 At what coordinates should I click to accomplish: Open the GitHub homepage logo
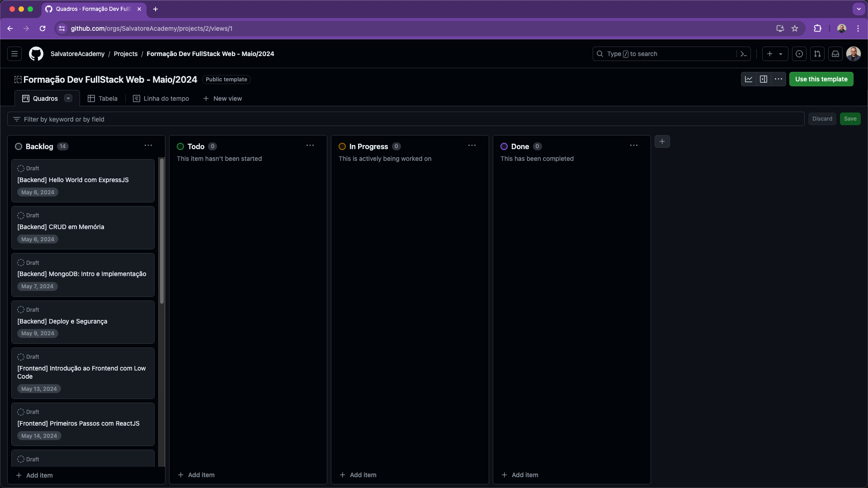(36, 54)
